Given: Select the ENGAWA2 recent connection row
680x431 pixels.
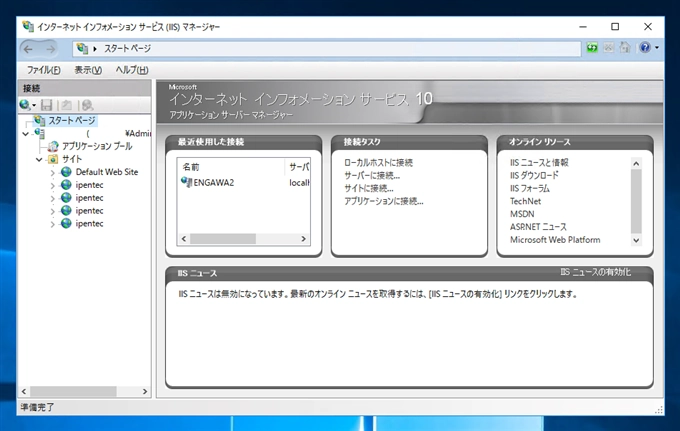Looking at the screenshot, I should tap(244, 183).
